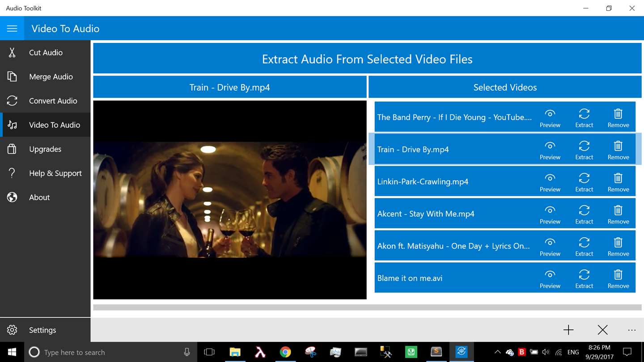This screenshot has height=362, width=644.
Task: Select the Blame it on me.avi filename
Action: tap(410, 278)
